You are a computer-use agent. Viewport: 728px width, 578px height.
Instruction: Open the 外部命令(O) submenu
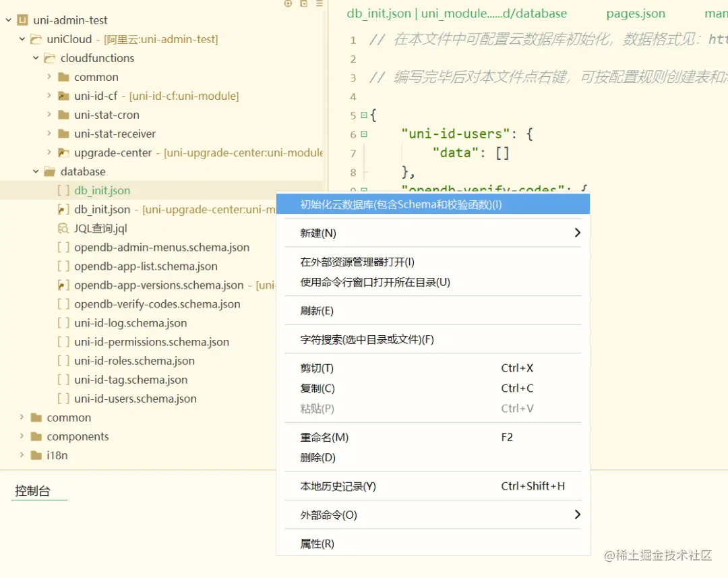tap(433, 515)
